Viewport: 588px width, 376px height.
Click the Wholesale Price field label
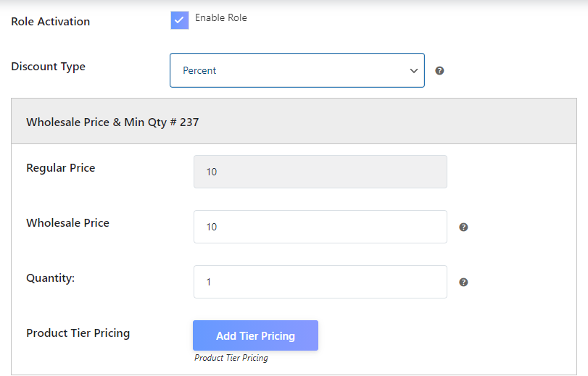coord(67,223)
